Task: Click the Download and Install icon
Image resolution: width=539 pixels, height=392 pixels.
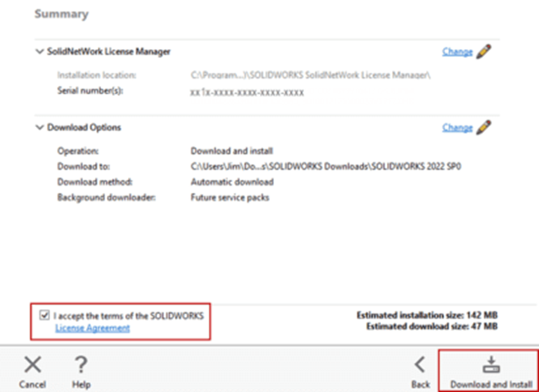Action: tap(491, 364)
